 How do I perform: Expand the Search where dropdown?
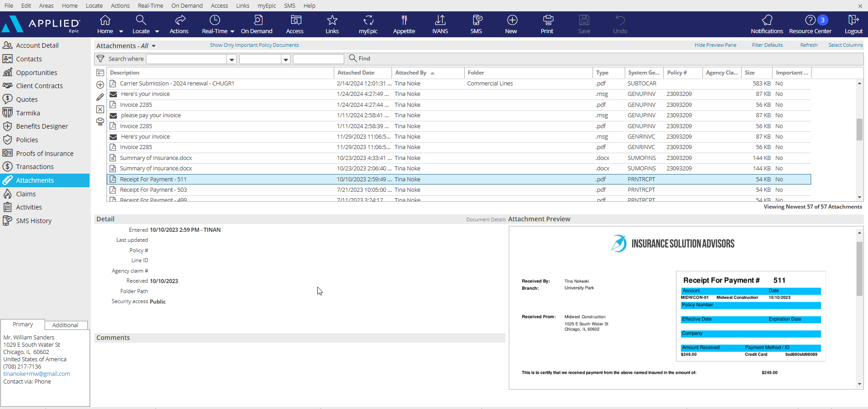click(232, 59)
